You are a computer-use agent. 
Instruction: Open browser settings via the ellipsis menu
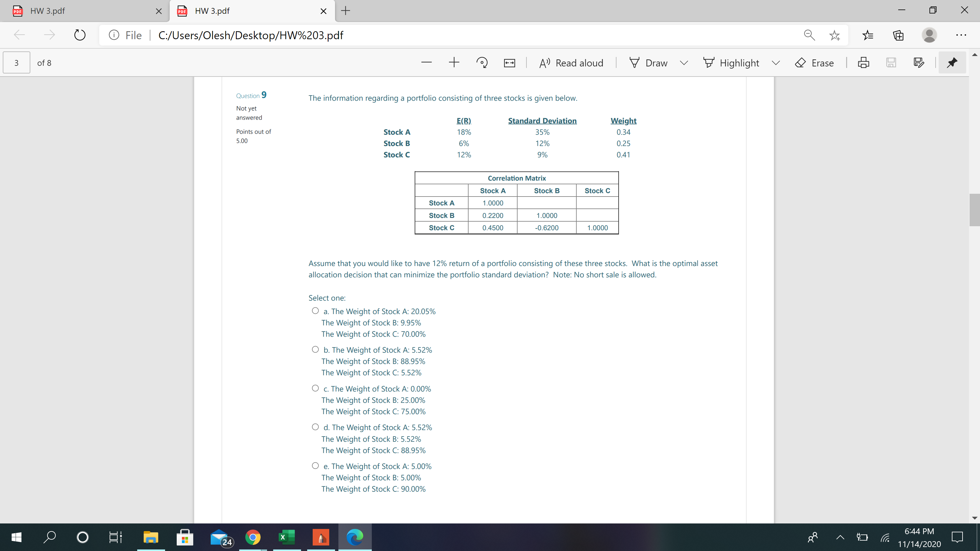961,35
